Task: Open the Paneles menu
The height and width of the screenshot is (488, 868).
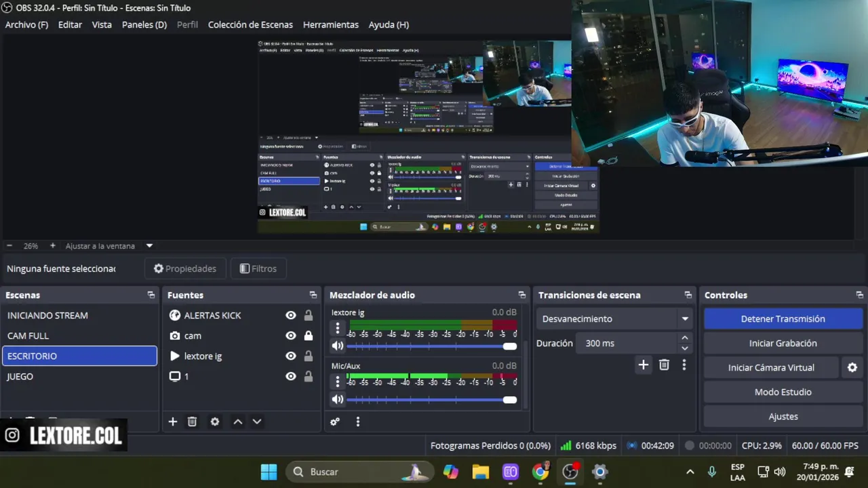Action: coord(144,24)
